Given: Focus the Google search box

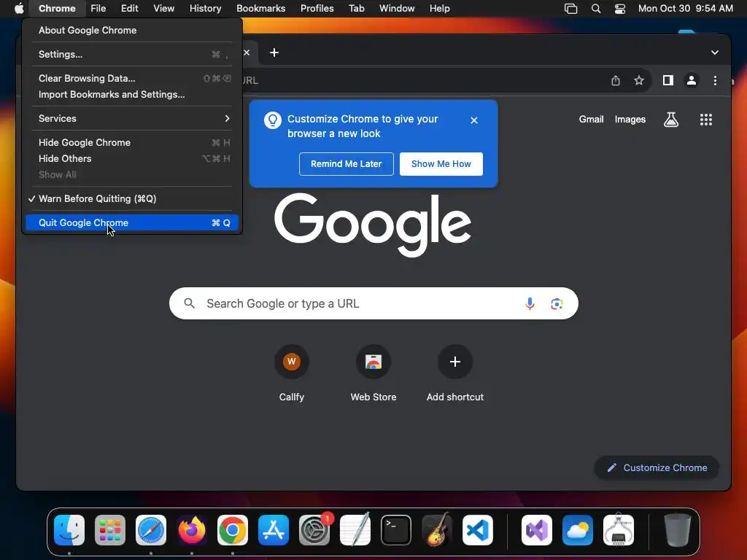Looking at the screenshot, I should 373,303.
